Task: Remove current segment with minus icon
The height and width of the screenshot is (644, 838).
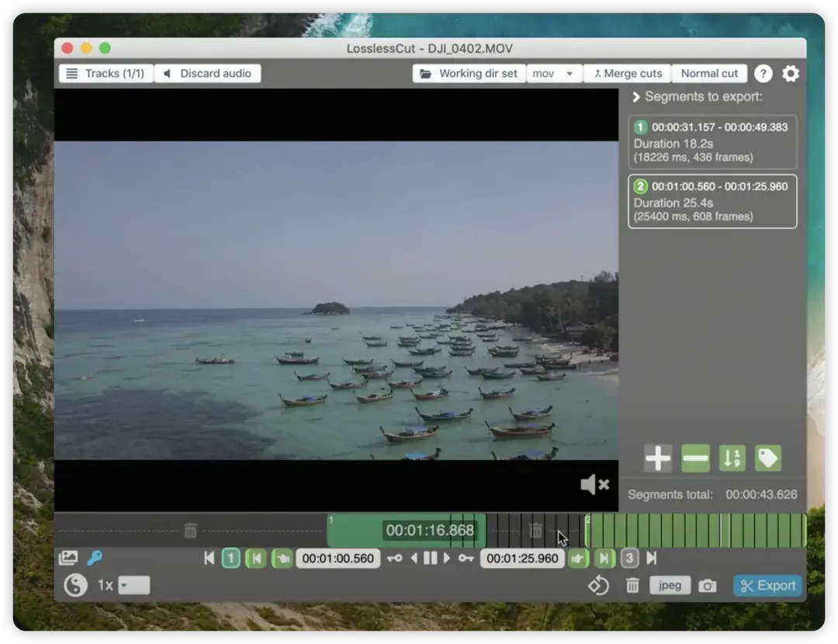Action: pyautogui.click(x=695, y=459)
